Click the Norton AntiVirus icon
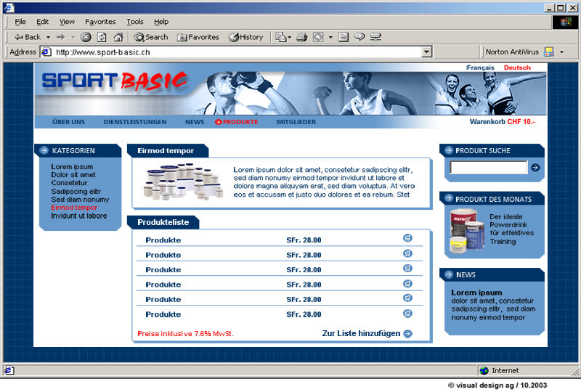581x392 pixels. tap(549, 52)
